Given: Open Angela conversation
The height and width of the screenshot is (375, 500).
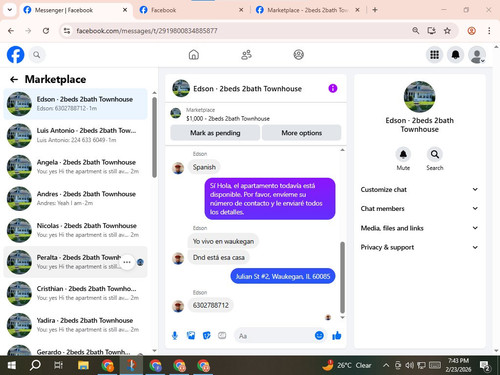Looking at the screenshot, I should pos(75,167).
